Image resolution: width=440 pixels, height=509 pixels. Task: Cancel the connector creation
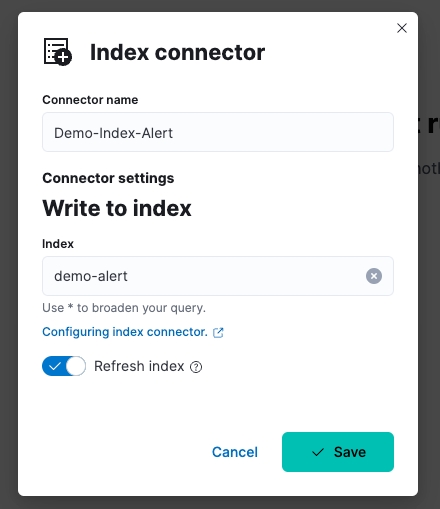coord(235,452)
